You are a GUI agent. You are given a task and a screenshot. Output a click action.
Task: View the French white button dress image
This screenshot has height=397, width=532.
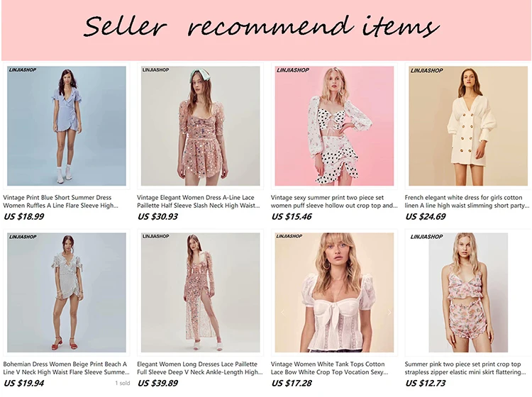pos(468,125)
